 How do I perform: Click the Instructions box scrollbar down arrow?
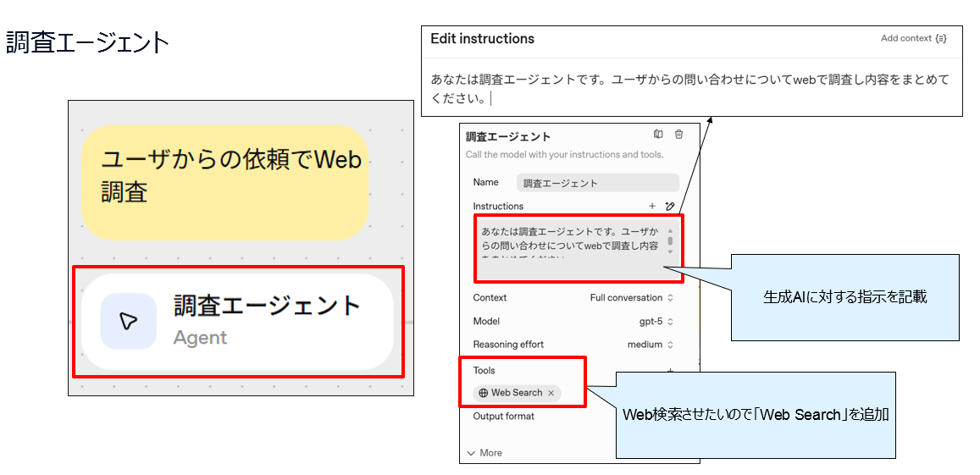click(671, 251)
